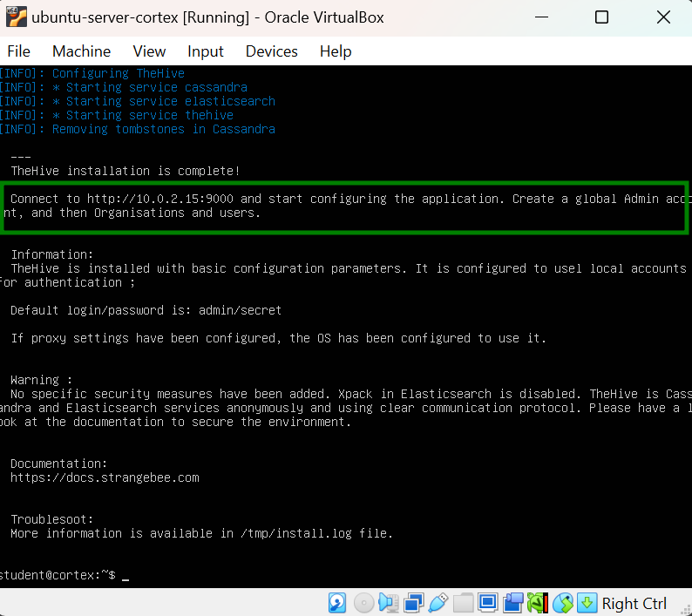Viewport: 692px width, 616px height.
Task: Maximize the VirtualBox window
Action: click(x=601, y=17)
